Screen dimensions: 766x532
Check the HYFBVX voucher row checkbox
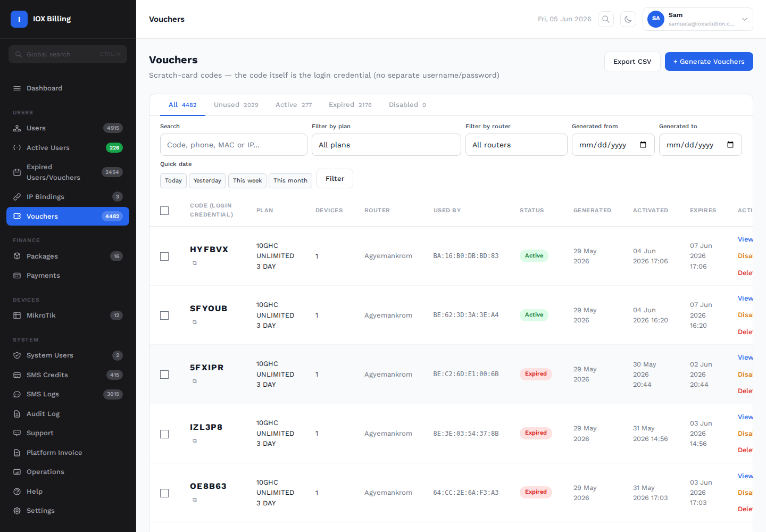click(x=164, y=256)
